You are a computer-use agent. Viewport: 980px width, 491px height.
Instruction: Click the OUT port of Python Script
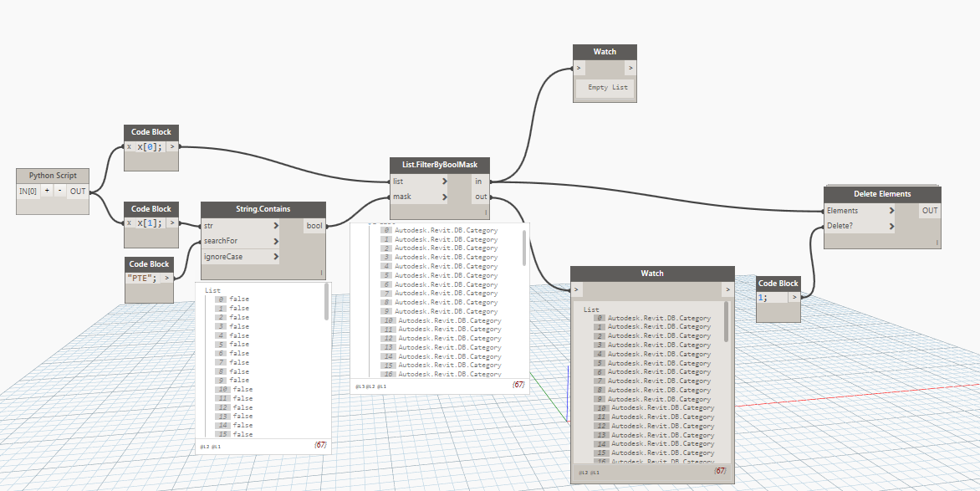(78, 192)
